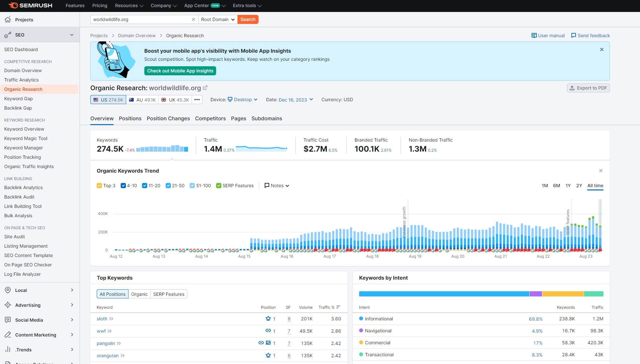The height and width of the screenshot is (364, 640).
Task: Toggle the SERP Features checkbox
Action: [x=219, y=186]
